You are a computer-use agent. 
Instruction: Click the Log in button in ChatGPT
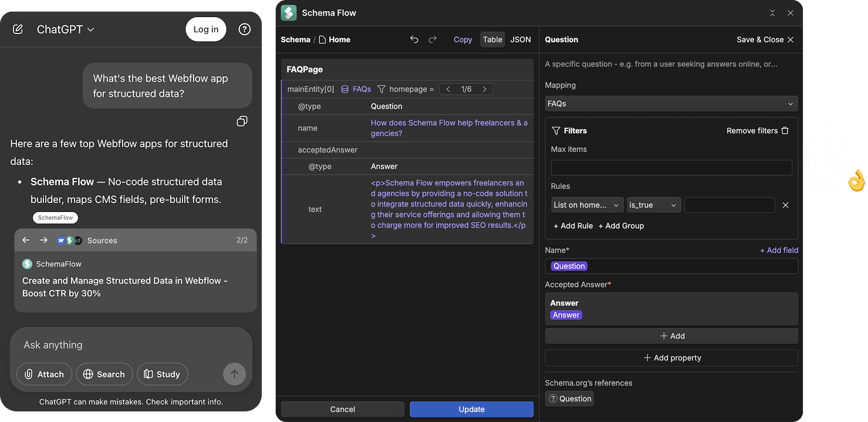coord(206,29)
